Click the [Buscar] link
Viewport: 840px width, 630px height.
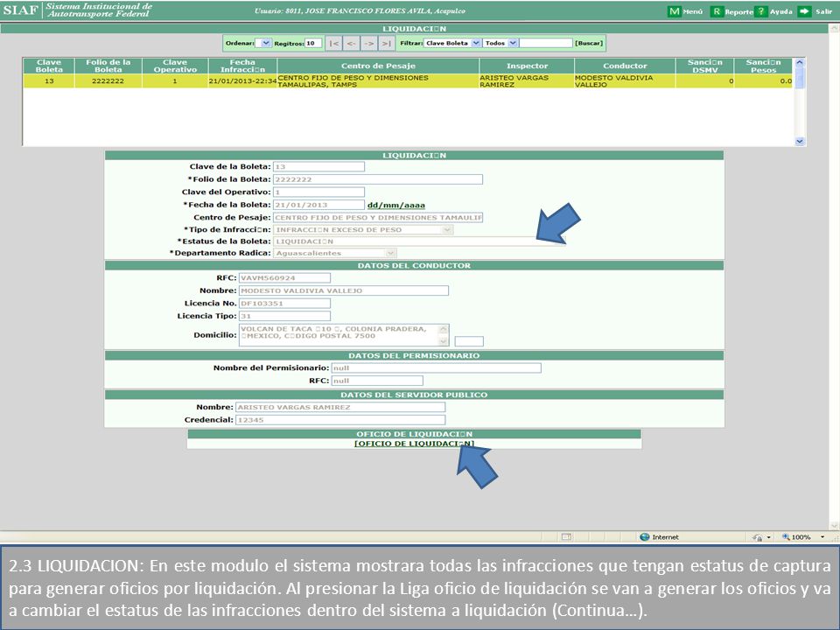point(589,43)
